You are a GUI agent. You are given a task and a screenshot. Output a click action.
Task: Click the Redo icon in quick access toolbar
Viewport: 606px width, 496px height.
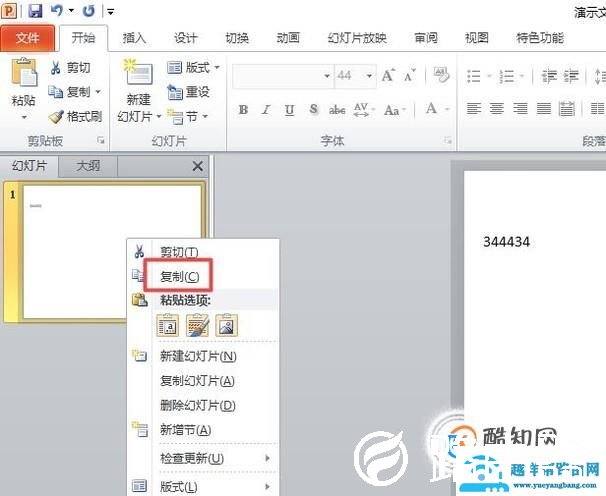(89, 11)
